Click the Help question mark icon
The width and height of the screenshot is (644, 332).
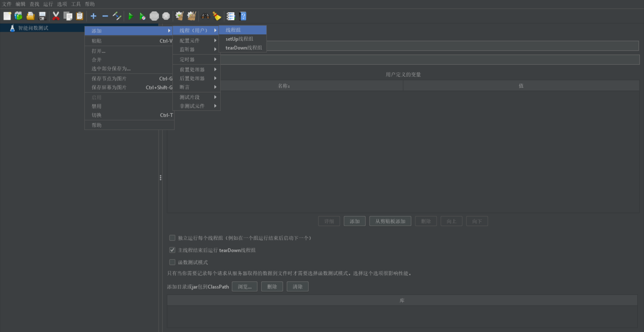(243, 16)
